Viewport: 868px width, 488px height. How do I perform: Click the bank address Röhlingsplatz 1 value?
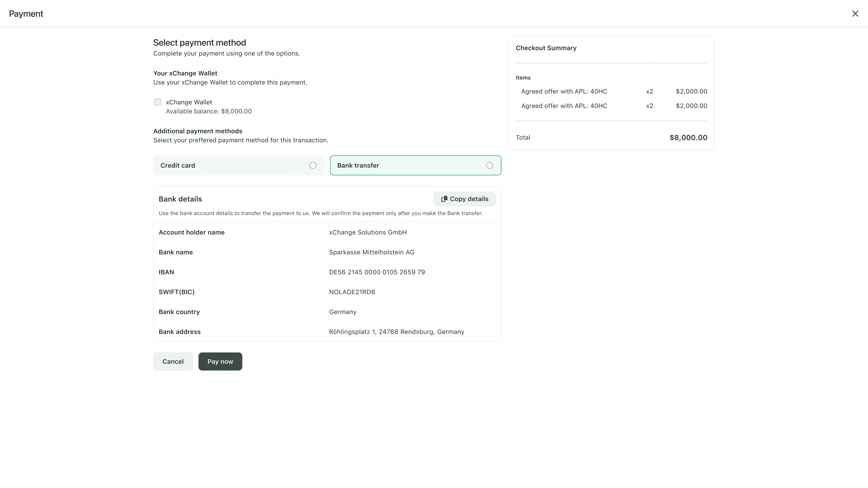click(396, 332)
